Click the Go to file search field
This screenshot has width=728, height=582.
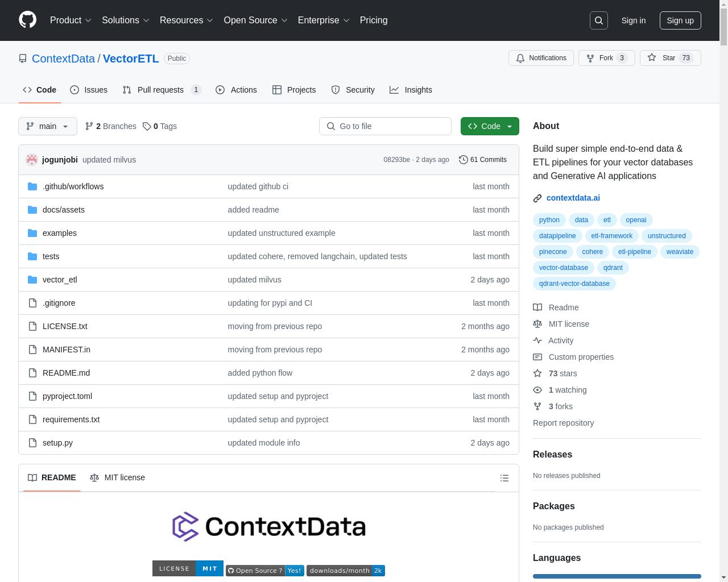pyautogui.click(x=385, y=126)
